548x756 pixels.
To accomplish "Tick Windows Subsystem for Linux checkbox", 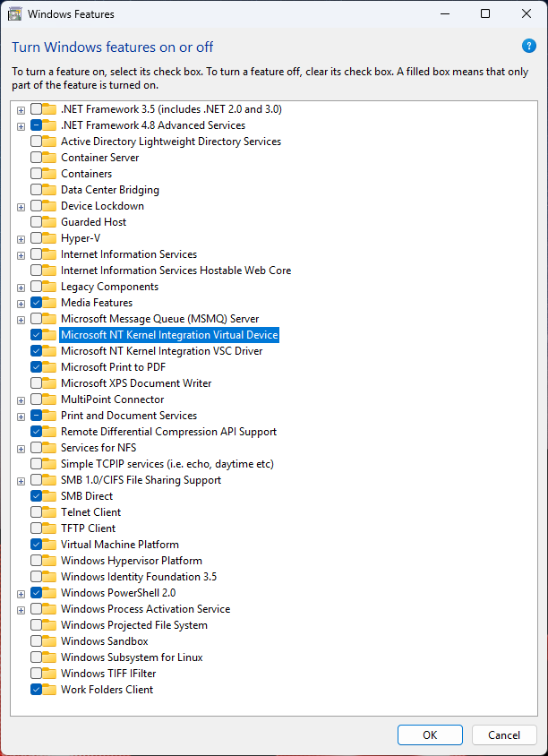I will pos(36,657).
